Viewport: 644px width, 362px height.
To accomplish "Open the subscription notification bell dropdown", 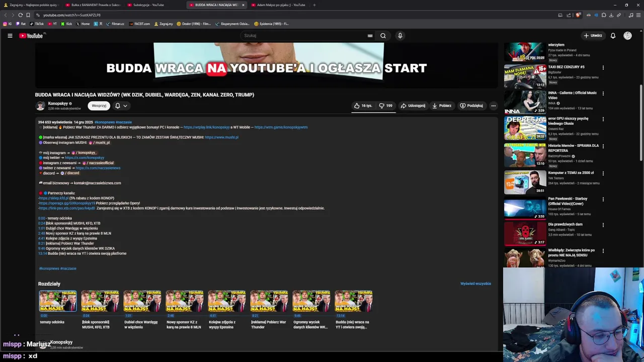I will tap(121, 106).
